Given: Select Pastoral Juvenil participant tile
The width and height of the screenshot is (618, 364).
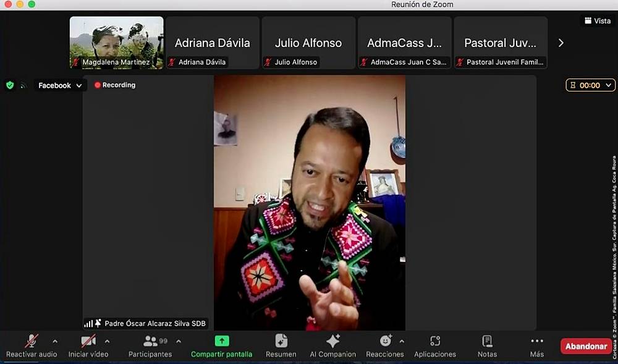Looking at the screenshot, I should [501, 43].
